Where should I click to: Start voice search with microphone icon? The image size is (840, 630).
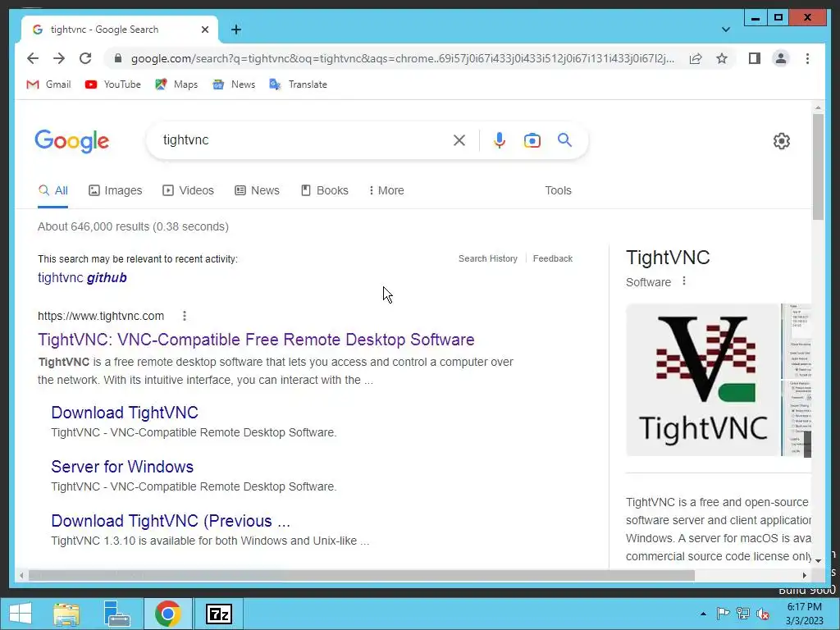click(500, 140)
